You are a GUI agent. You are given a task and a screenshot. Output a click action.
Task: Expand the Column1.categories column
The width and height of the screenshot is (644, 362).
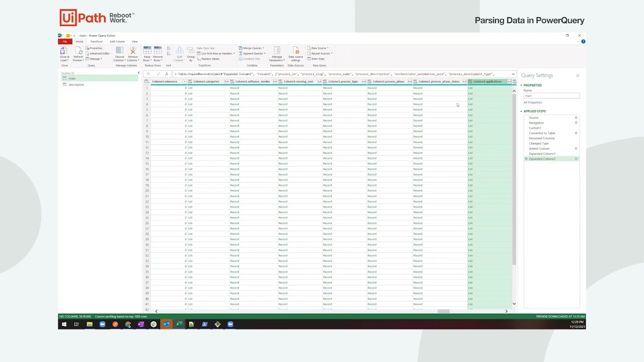pos(226,81)
